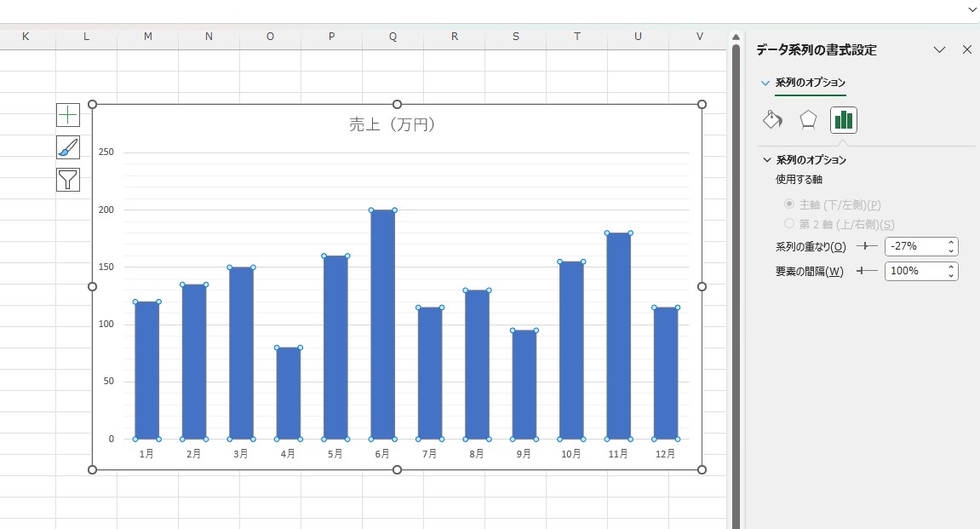Select 主軸 (下/左側) radio button

point(789,204)
